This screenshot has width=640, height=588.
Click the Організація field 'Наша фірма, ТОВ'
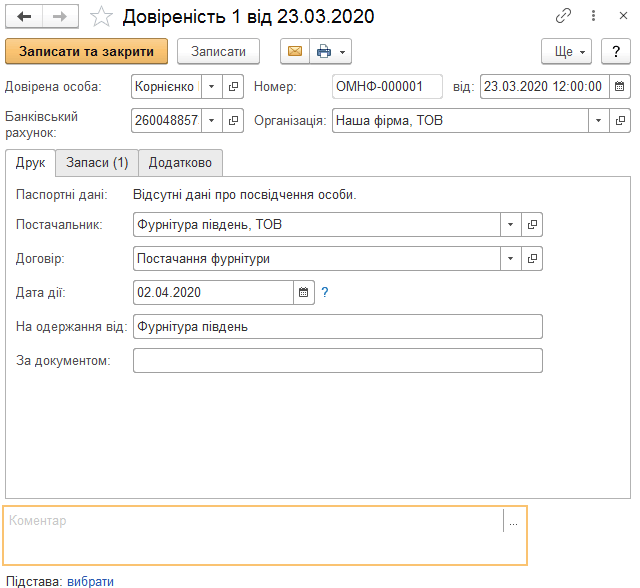(460, 120)
